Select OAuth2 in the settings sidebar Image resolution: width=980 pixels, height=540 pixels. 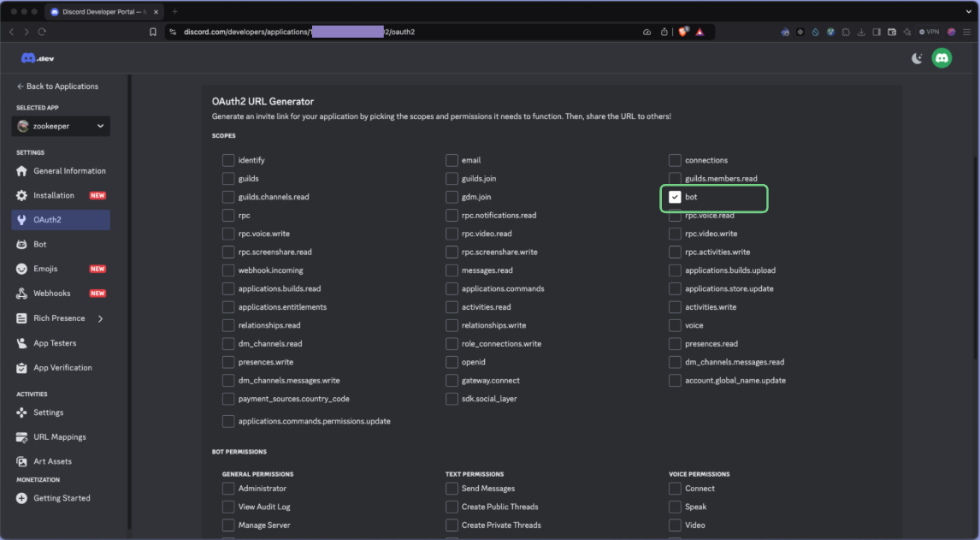(x=47, y=220)
